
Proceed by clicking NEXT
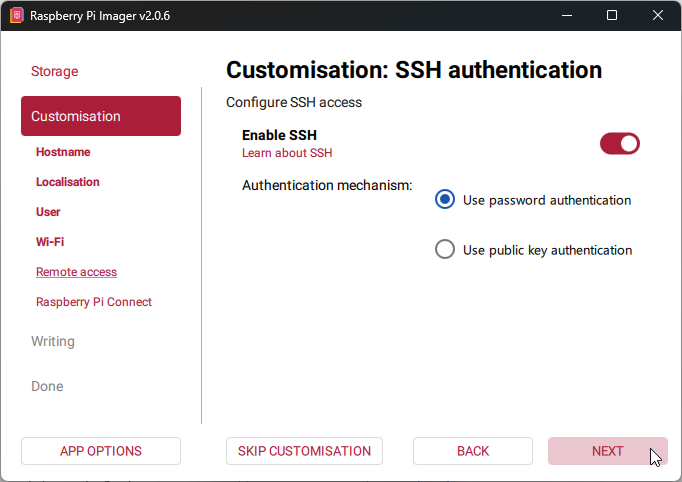tap(607, 451)
